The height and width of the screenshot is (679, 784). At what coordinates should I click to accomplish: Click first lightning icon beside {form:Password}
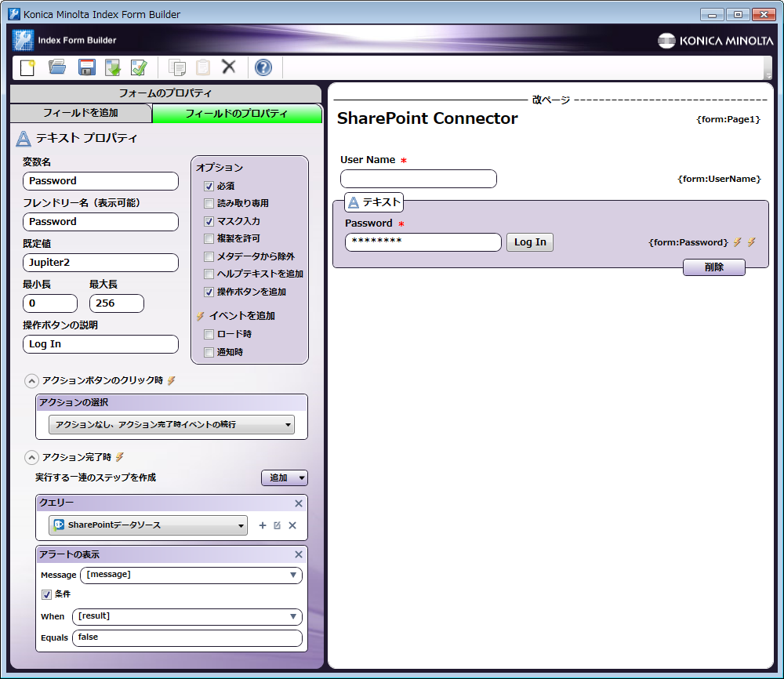(x=737, y=242)
